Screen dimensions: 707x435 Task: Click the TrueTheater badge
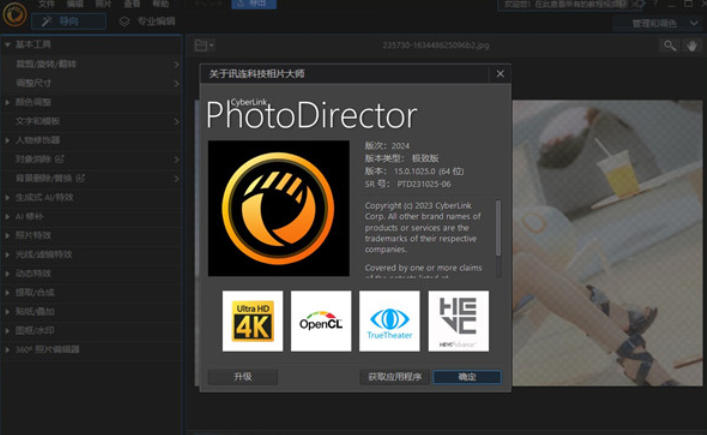(x=390, y=321)
